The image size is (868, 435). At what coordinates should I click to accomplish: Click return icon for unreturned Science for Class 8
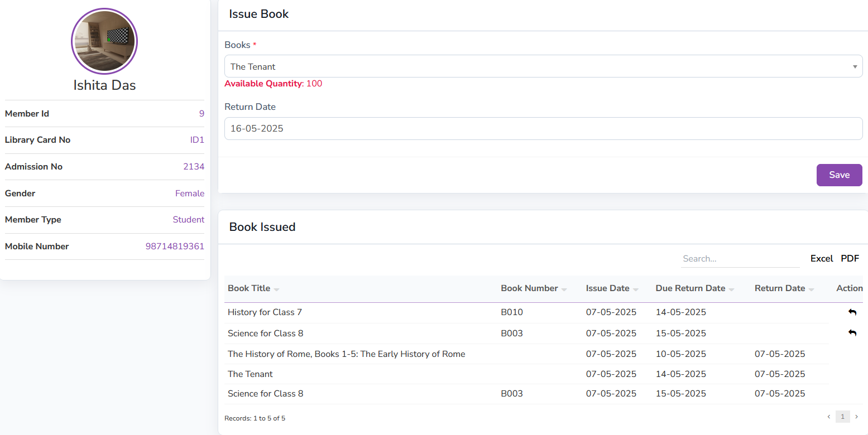point(852,333)
